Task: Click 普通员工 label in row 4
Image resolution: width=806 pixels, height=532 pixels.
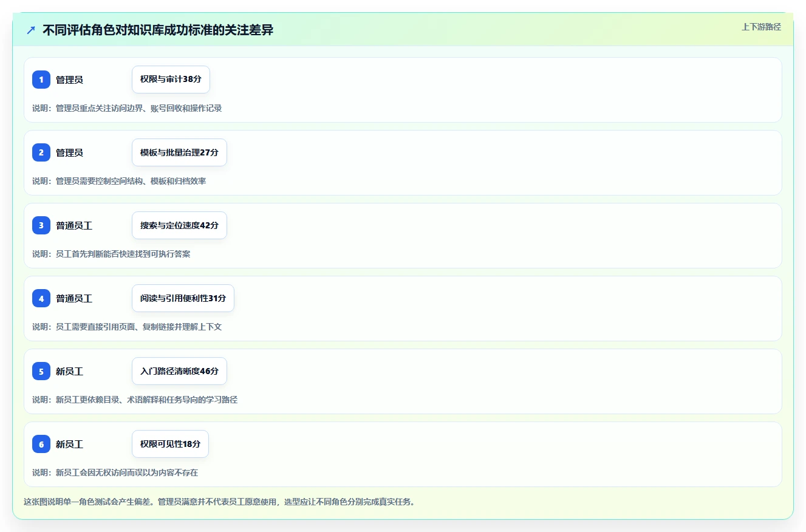Action: tap(74, 298)
